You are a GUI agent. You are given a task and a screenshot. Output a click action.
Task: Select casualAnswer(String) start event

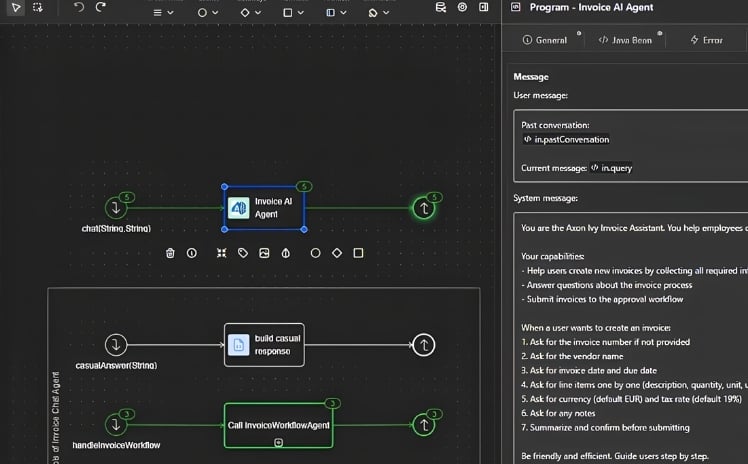pyautogui.click(x=116, y=345)
